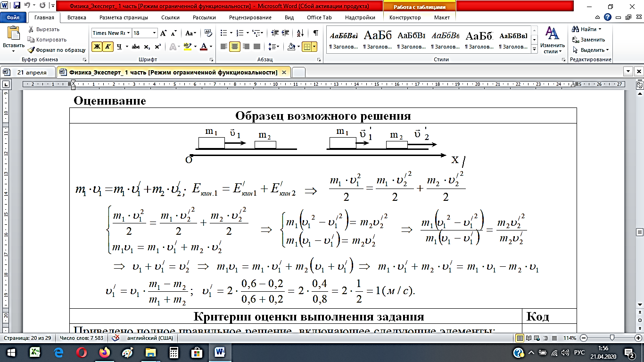Align text right
This screenshot has height=362, width=644.
pyautogui.click(x=246, y=46)
